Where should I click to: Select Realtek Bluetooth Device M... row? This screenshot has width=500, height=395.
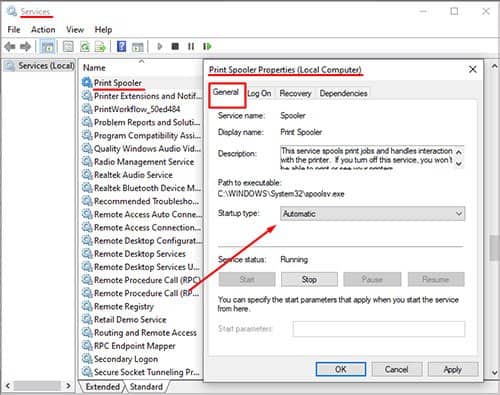pos(142,188)
